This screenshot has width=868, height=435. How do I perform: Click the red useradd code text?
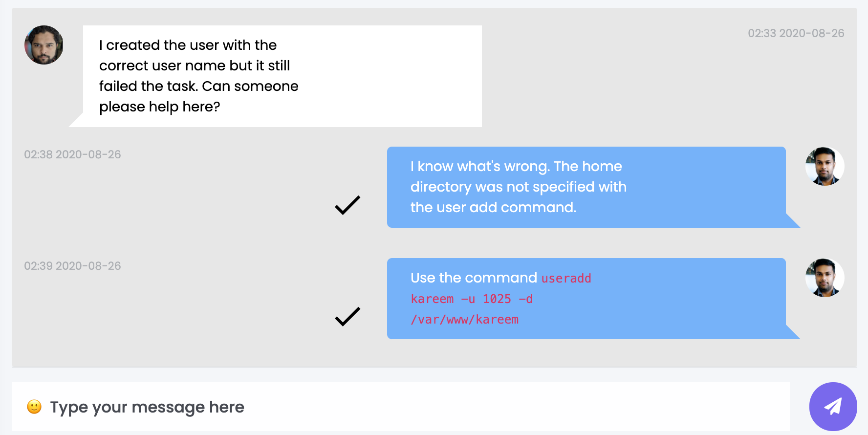tap(566, 279)
